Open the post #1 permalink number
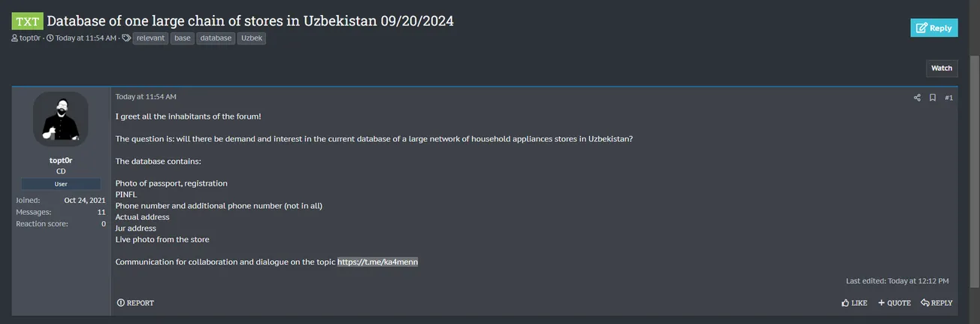The image size is (980, 324). 948,98
